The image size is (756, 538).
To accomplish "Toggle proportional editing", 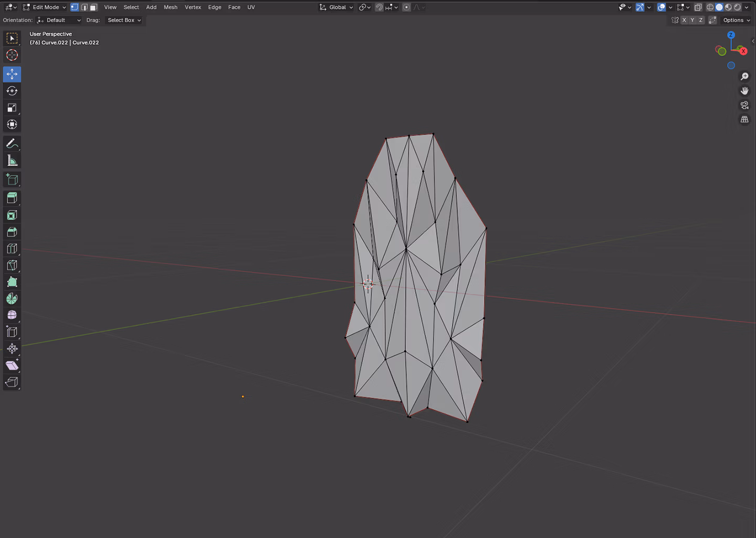I will point(406,7).
